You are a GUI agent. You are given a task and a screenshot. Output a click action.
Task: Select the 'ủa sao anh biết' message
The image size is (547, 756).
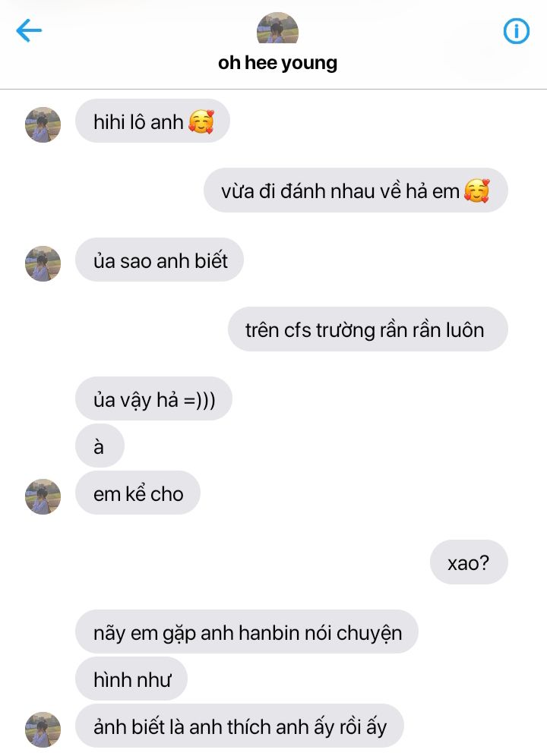tap(160, 260)
